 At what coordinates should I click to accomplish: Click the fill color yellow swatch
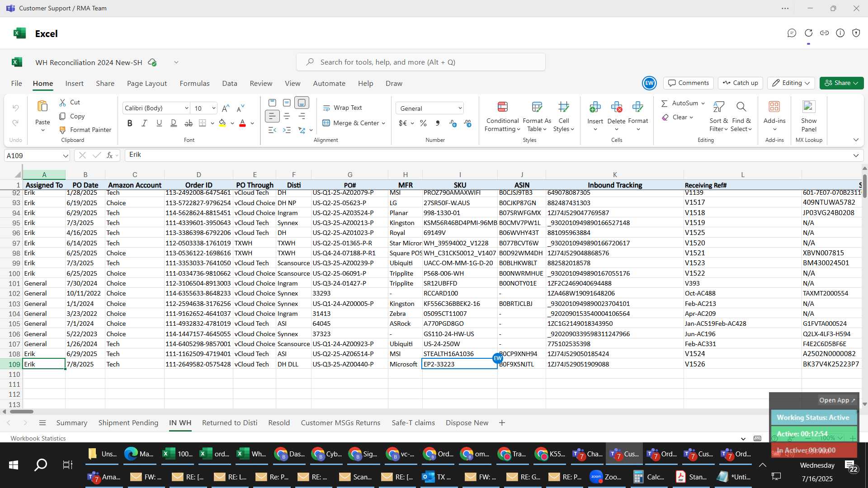point(222,123)
